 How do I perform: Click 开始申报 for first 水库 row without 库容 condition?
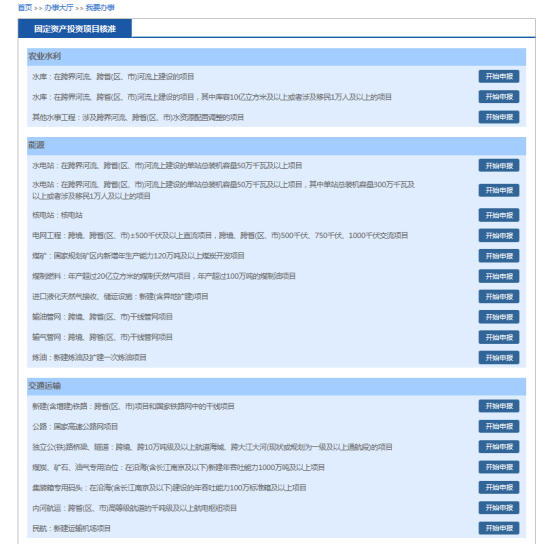tap(499, 76)
